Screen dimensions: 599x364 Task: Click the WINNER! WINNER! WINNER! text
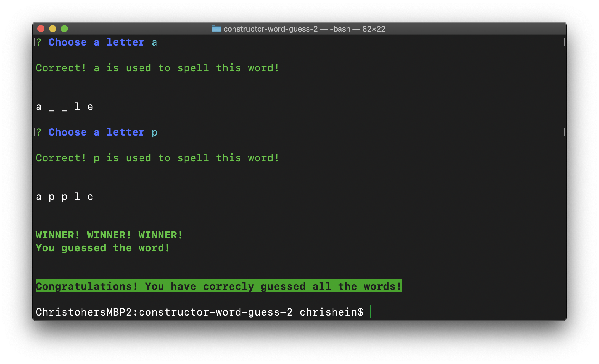click(109, 235)
